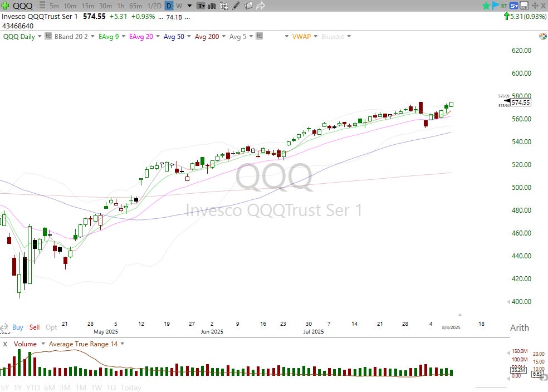Open the notes pages icon
Viewport: 548px width, 392px height.
click(x=248, y=6)
